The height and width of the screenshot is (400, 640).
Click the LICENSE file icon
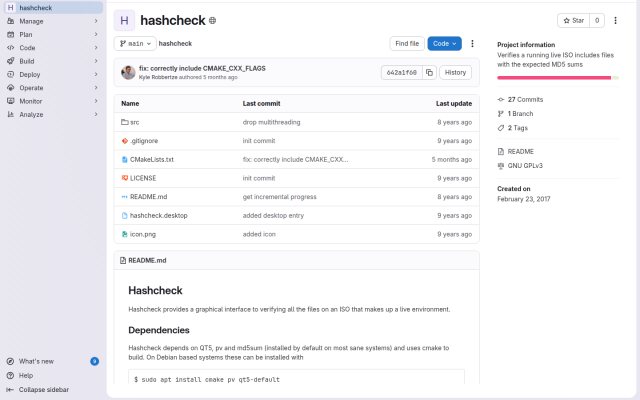click(x=124, y=178)
